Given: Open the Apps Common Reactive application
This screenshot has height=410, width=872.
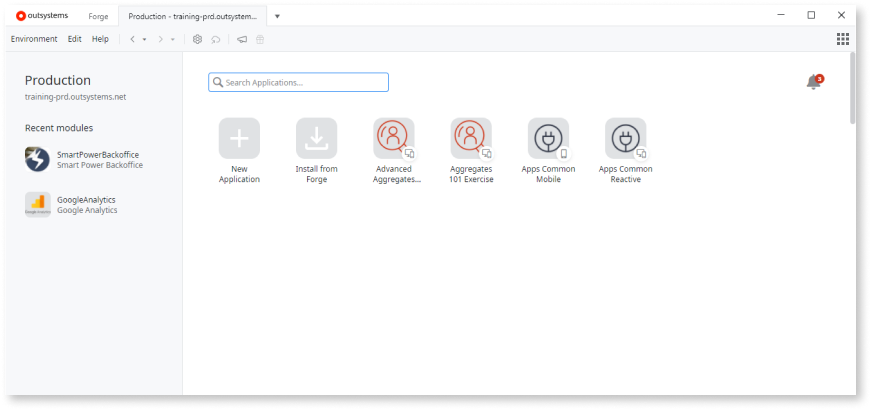Looking at the screenshot, I should tap(625, 139).
